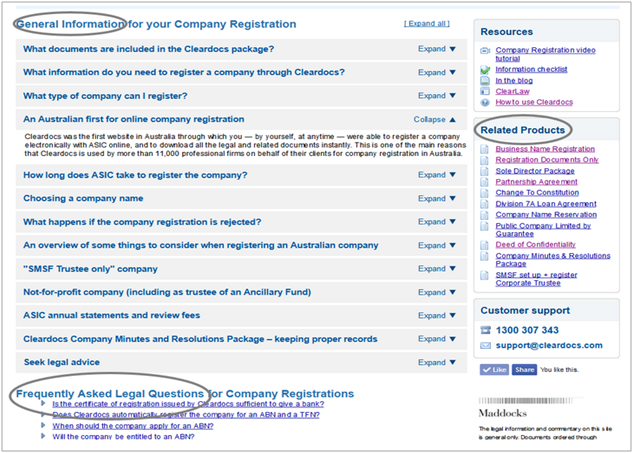Expand What information do you need to register section
634x453 pixels.
click(437, 72)
